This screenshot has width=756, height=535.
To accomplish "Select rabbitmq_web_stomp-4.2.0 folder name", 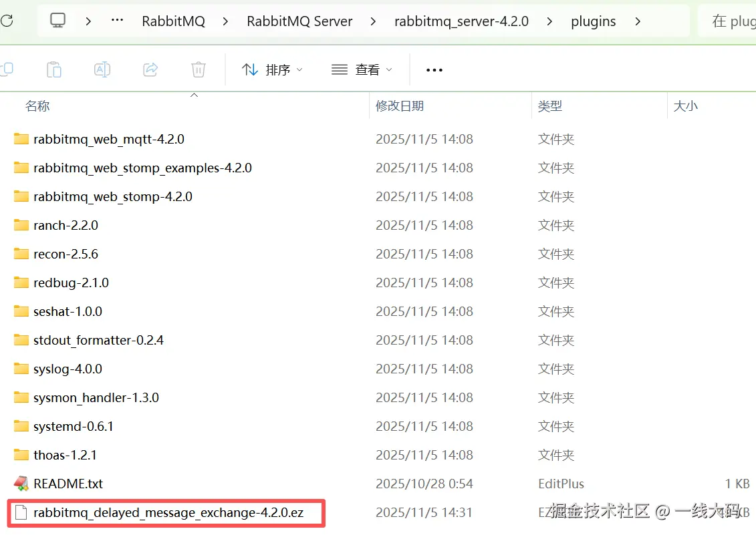I will (113, 196).
